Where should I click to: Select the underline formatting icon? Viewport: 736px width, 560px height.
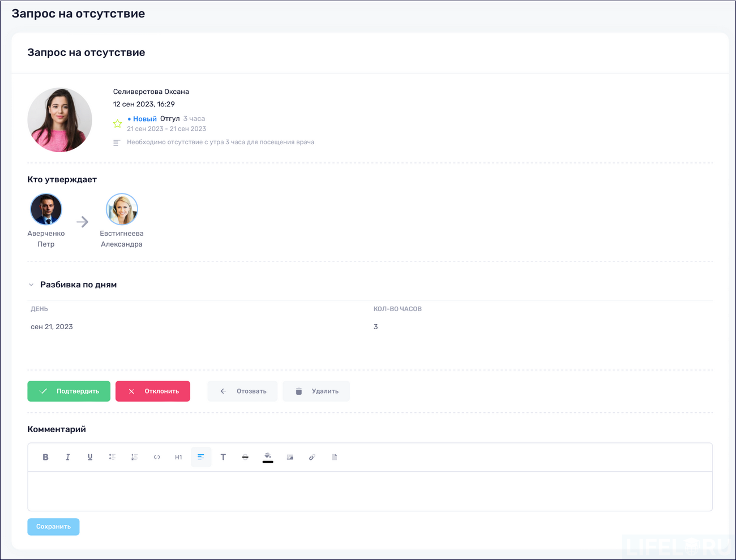tap(89, 457)
